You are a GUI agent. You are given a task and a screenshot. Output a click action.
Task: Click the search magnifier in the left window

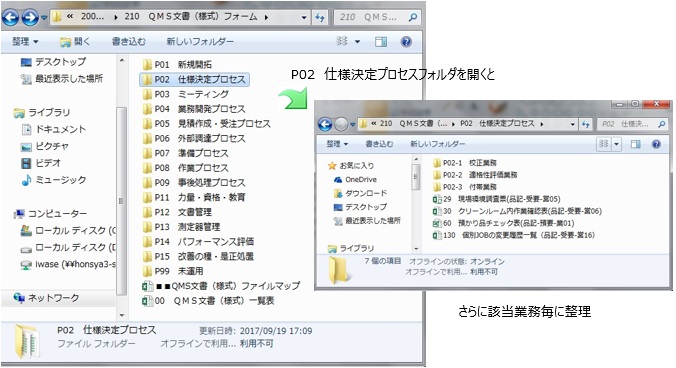point(413,17)
